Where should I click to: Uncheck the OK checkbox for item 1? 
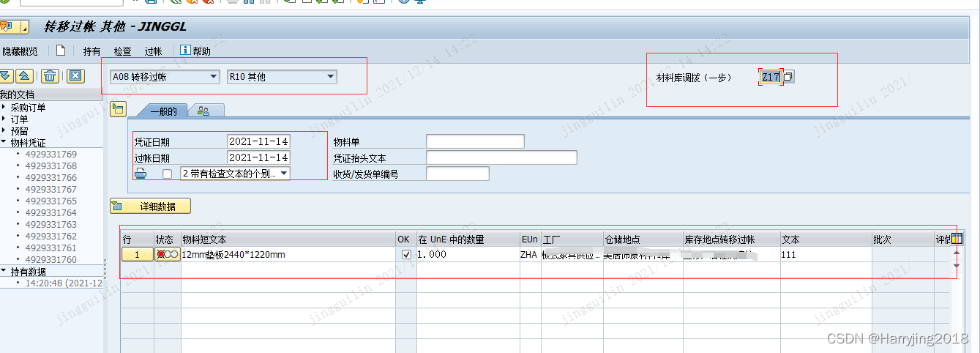click(406, 254)
